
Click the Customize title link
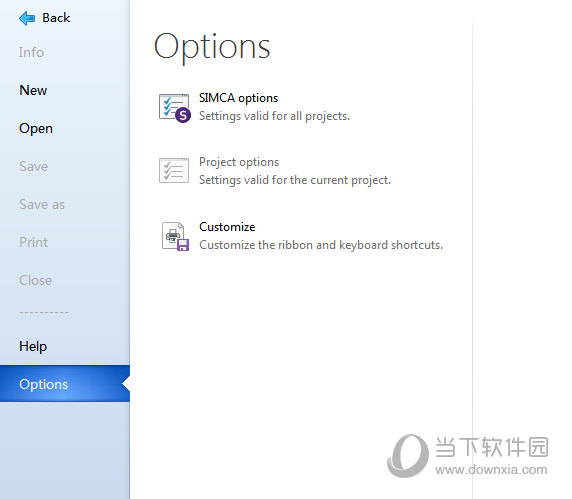tap(227, 227)
